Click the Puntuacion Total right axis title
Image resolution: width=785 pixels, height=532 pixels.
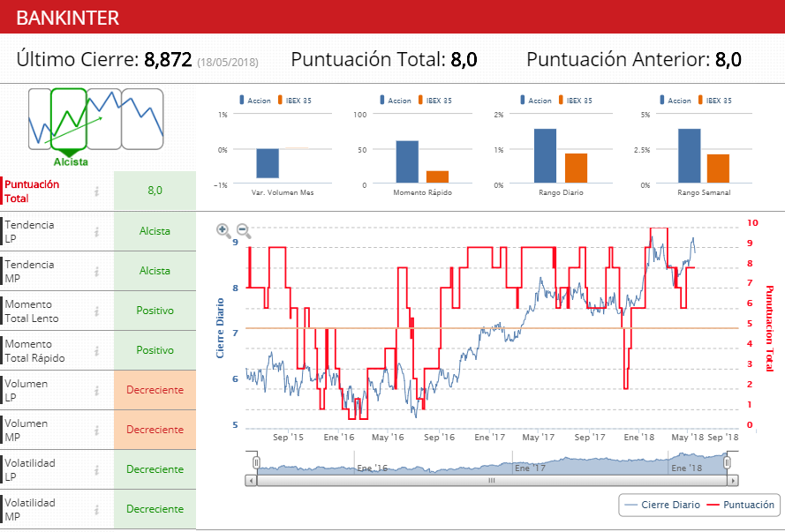coord(769,328)
